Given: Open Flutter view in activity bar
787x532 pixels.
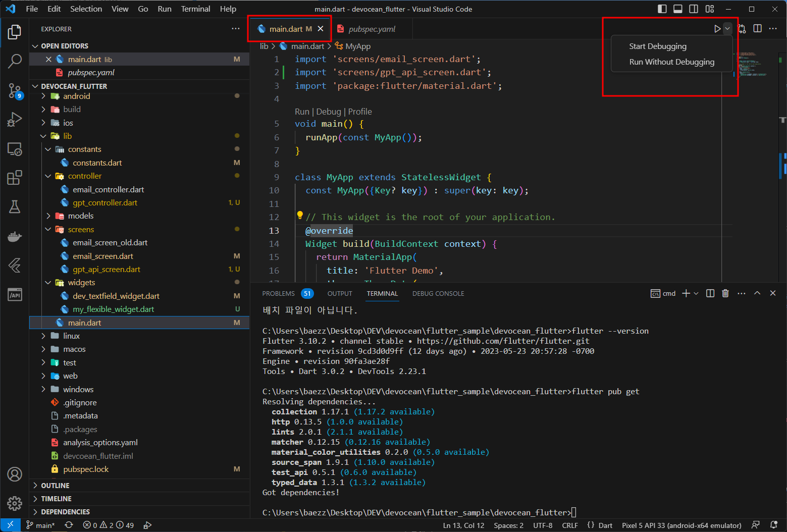Looking at the screenshot, I should 15,265.
